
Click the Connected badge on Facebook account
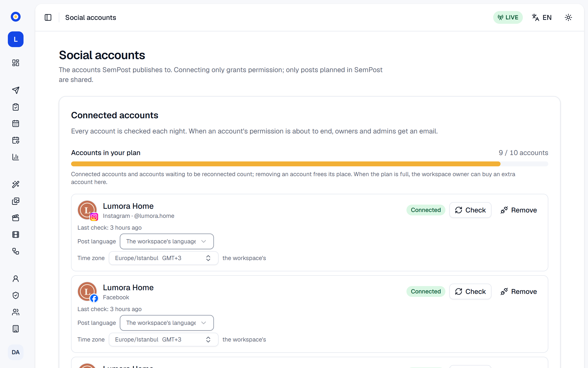pos(426,291)
